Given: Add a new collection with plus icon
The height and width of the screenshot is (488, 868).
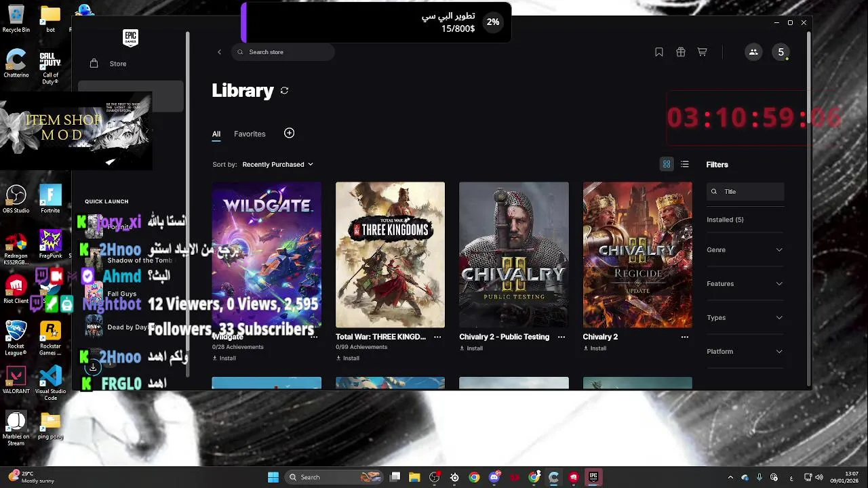Looking at the screenshot, I should pos(289,134).
